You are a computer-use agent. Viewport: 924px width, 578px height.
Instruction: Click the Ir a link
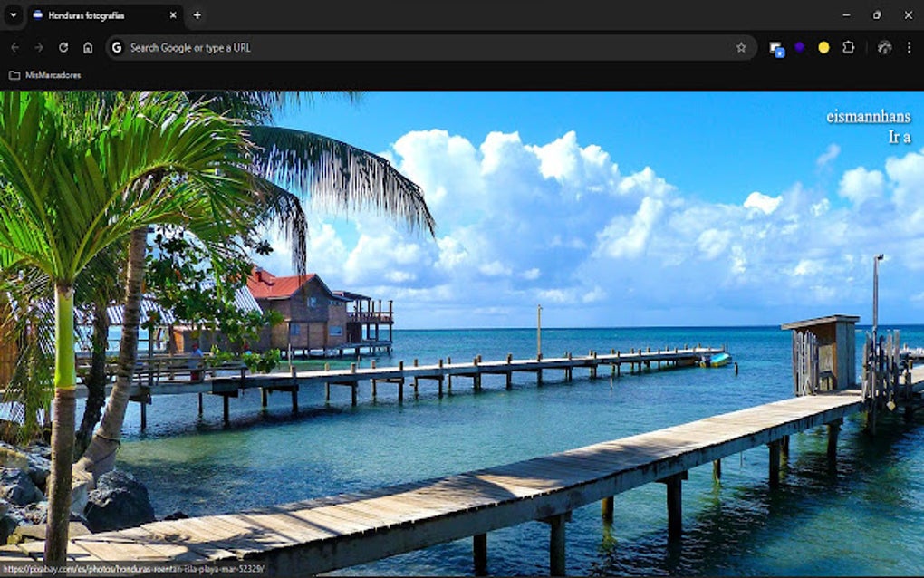(x=900, y=138)
